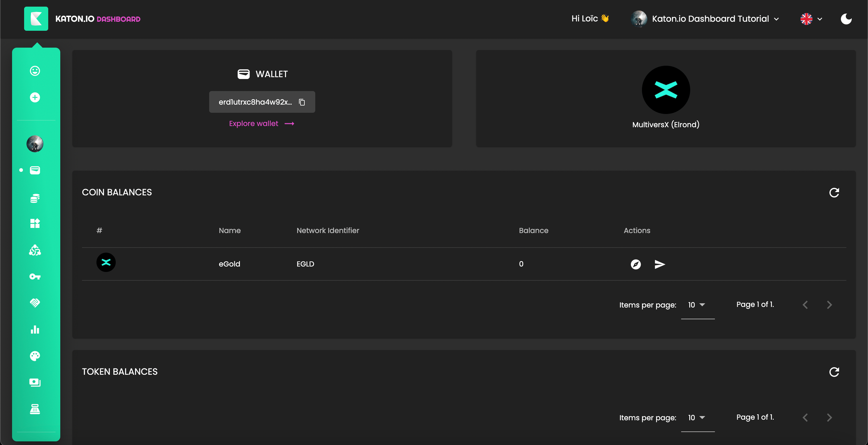Open the project avatar in sidebar
868x445 pixels.
pyautogui.click(x=35, y=144)
